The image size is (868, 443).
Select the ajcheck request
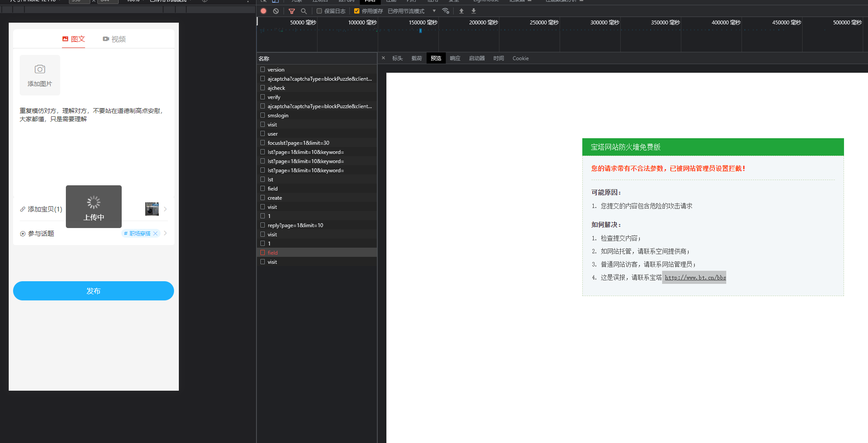(317, 88)
